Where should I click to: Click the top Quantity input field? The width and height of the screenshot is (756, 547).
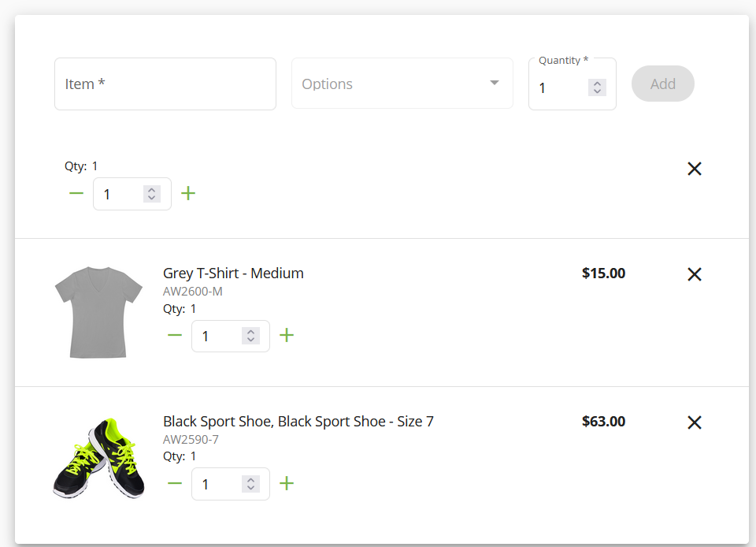click(x=561, y=88)
